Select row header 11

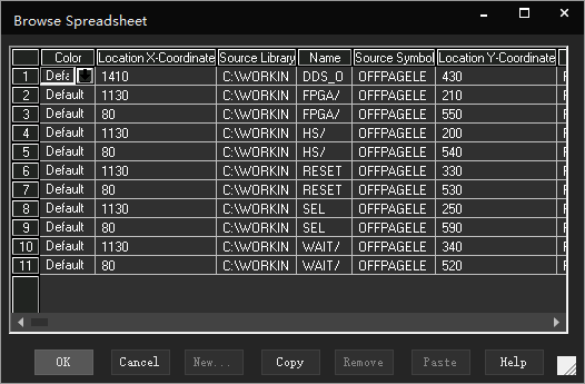pyautogui.click(x=25, y=265)
